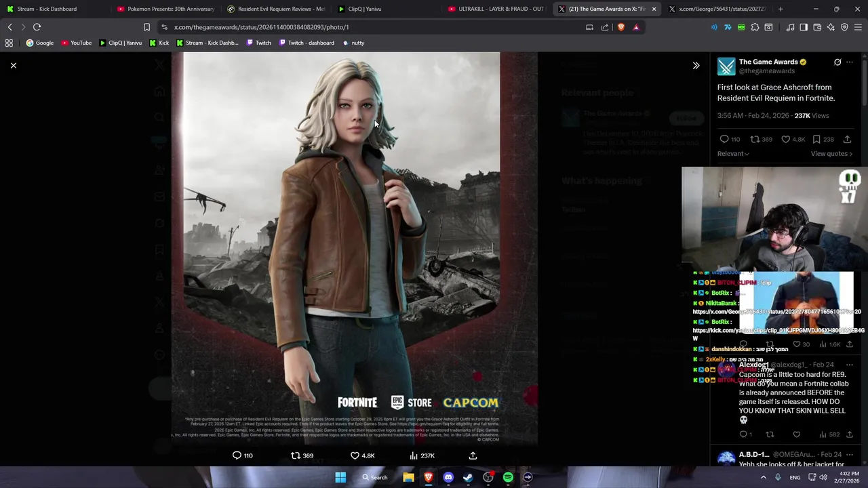Open the Leo AI sparkle icon
The image size is (868, 488).
tap(831, 27)
